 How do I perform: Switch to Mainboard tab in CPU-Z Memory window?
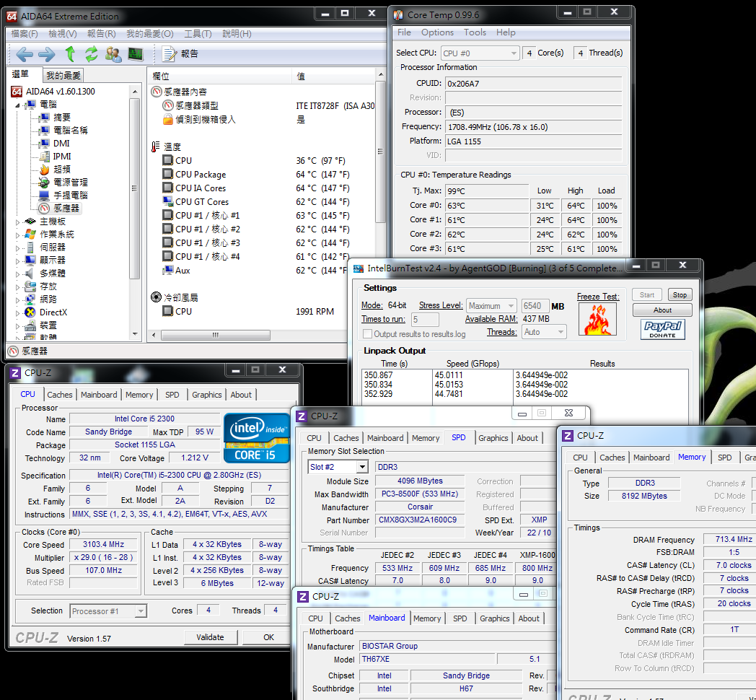pyautogui.click(x=651, y=458)
